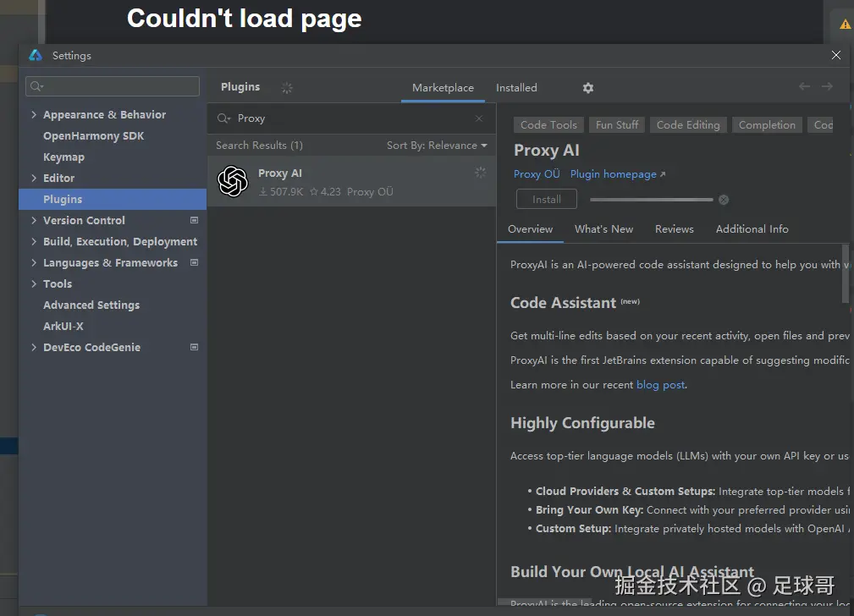Click the warning triangle icon behind Settings
The width and height of the screenshot is (854, 616).
tap(845, 24)
